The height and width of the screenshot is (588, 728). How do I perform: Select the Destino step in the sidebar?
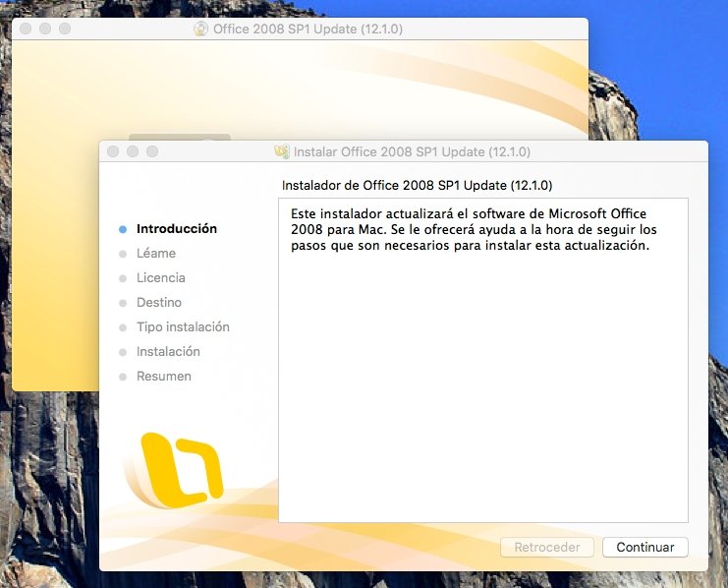pyautogui.click(x=159, y=303)
